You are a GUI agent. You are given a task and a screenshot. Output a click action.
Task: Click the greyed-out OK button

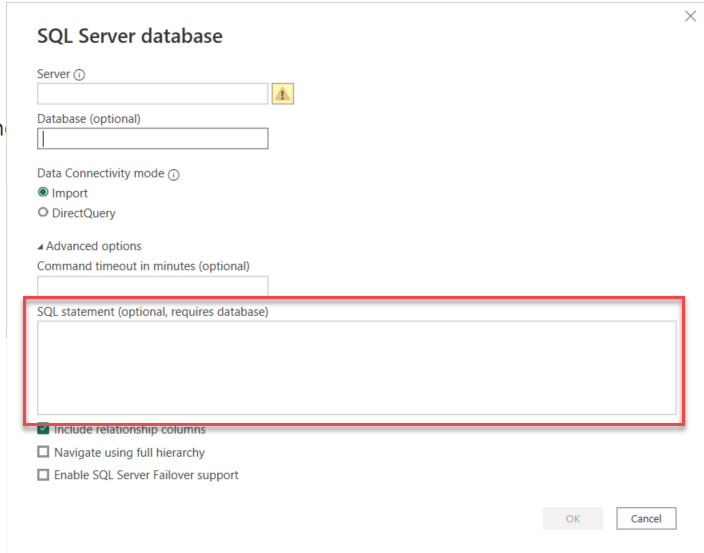click(573, 518)
